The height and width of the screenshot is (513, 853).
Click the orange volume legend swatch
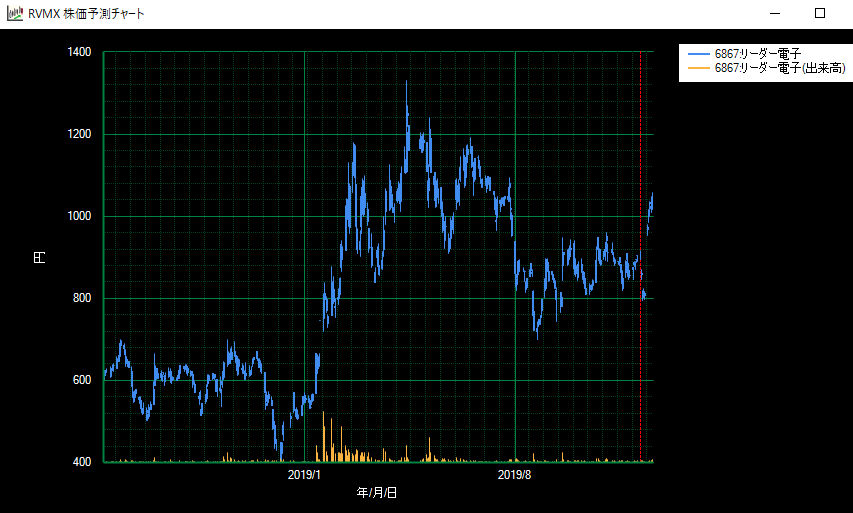(698, 68)
